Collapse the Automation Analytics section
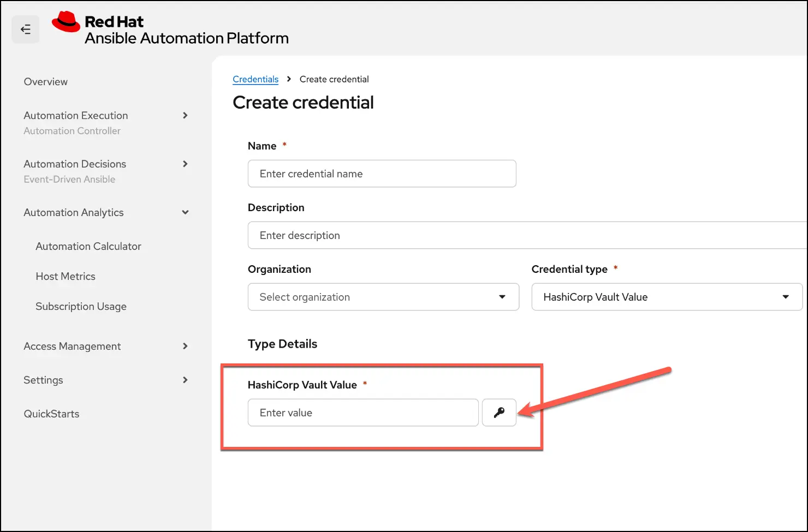 (185, 213)
